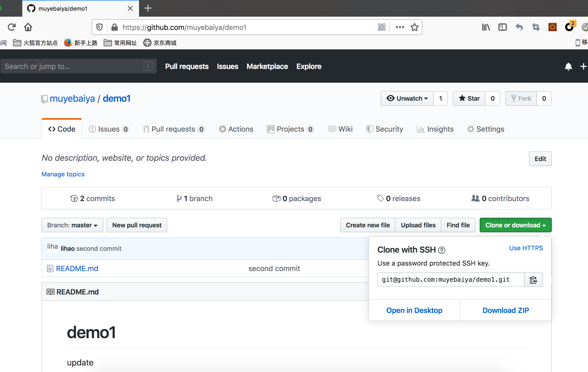Viewport: 588px width, 372px height.
Task: Open GitHub notifications bell
Action: 568,66
